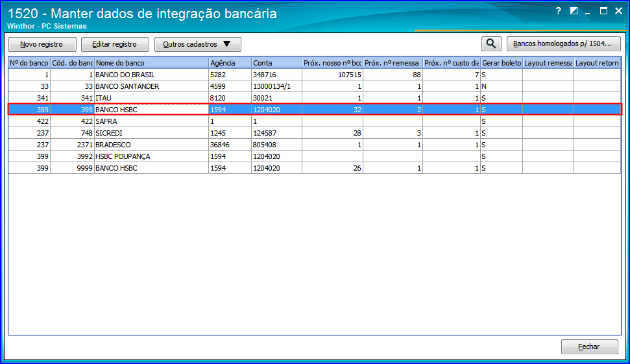Click conta value 30021
Image resolution: width=630 pixels, height=364 pixels.
[262, 98]
